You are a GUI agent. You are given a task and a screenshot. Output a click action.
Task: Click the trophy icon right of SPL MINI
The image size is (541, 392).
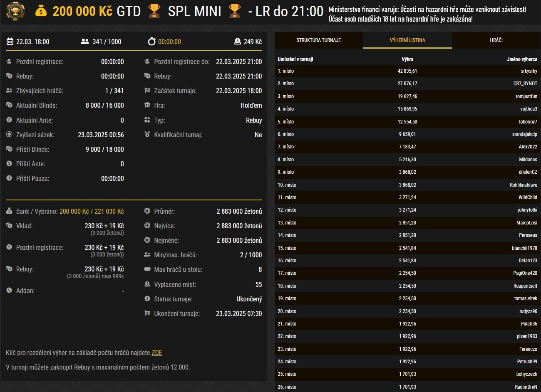(x=235, y=11)
